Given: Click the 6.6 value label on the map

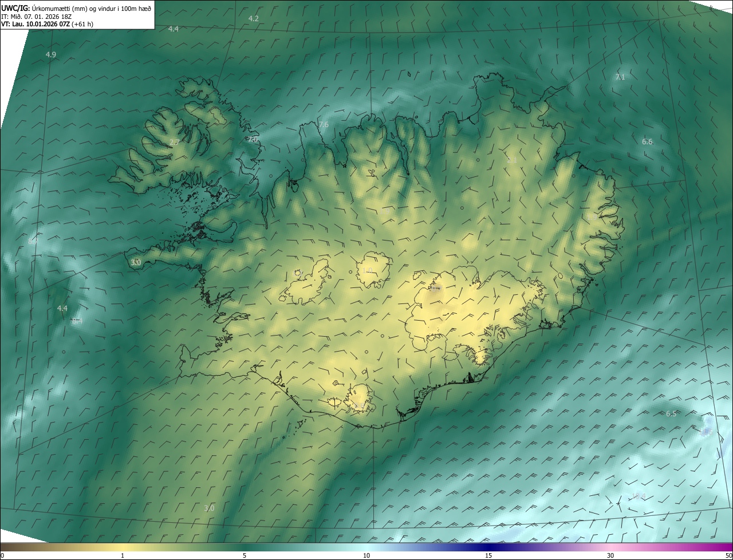Looking at the screenshot, I should tap(647, 141).
